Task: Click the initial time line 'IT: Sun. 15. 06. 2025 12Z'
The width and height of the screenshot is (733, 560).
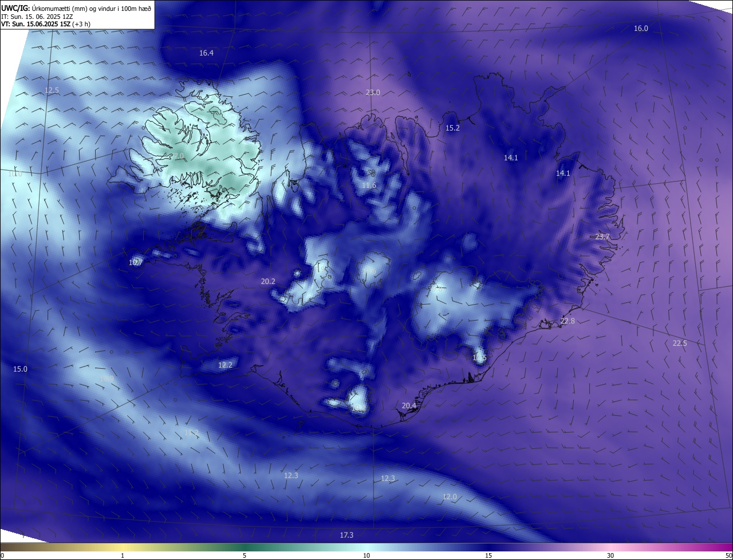Action: coord(37,17)
